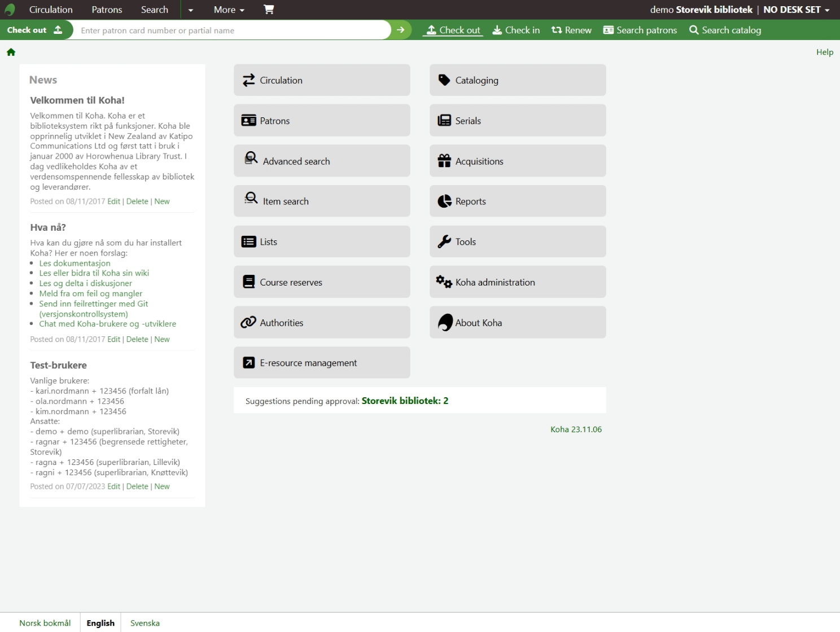Open Meld fra om feil og mangler link
This screenshot has height=632, width=840.
90,293
